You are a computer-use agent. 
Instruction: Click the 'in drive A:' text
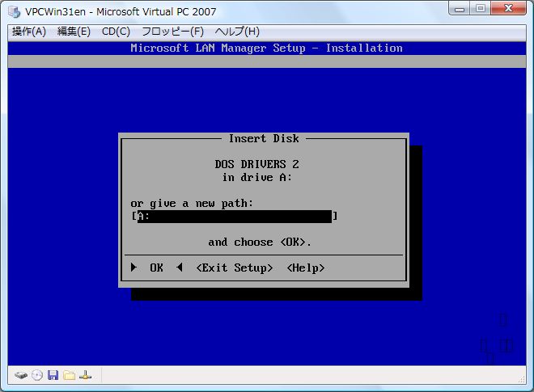(256, 177)
